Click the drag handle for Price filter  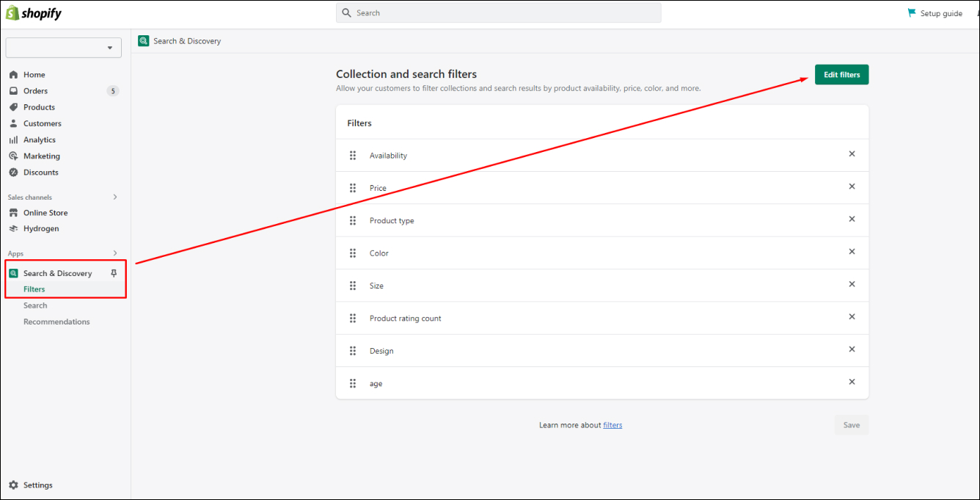pyautogui.click(x=353, y=188)
